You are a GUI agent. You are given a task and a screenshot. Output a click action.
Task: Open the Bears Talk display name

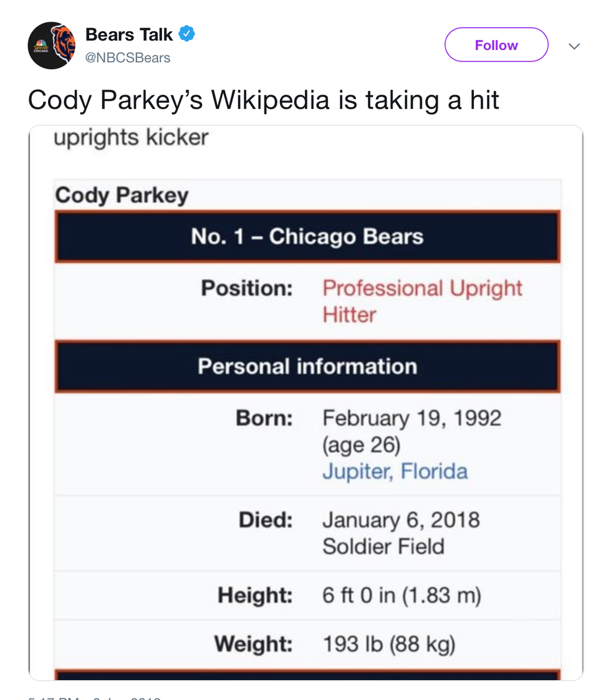[129, 34]
